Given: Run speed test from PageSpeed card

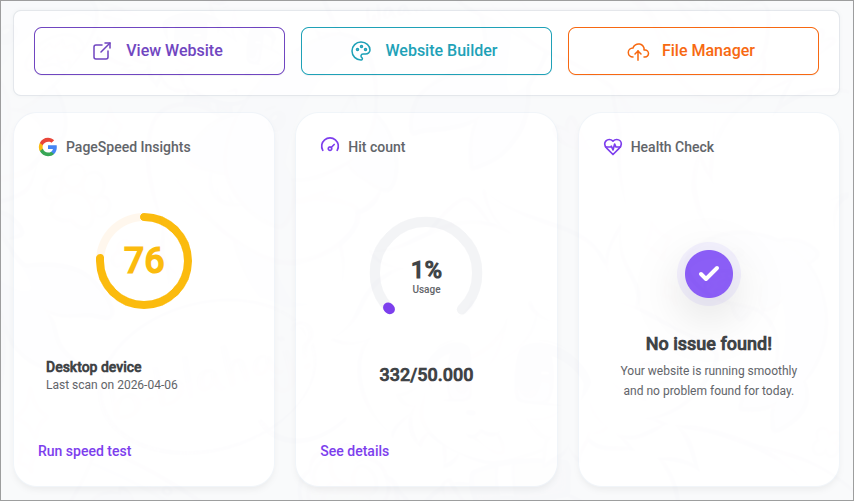Looking at the screenshot, I should click(85, 451).
